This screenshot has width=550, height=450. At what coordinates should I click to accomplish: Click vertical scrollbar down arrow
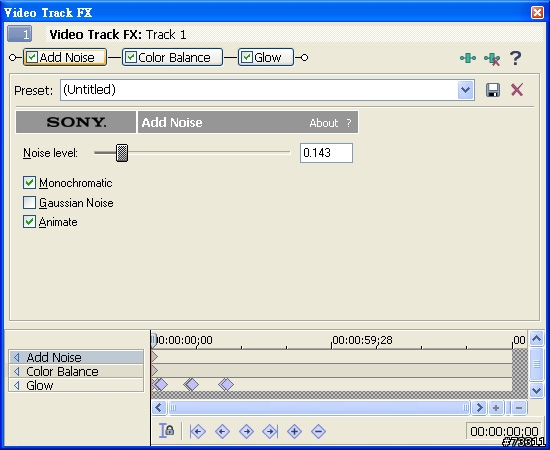pyautogui.click(x=537, y=390)
